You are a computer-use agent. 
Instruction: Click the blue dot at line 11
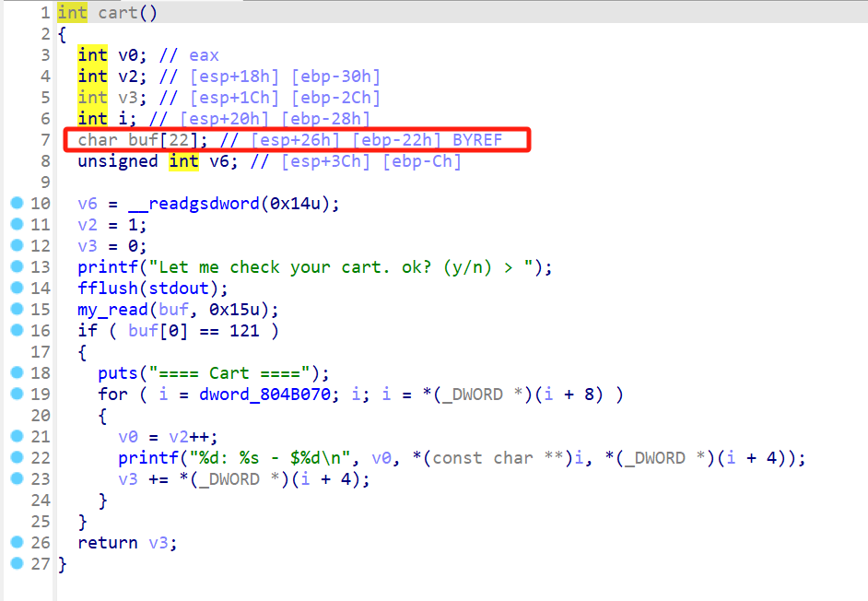pos(16,225)
